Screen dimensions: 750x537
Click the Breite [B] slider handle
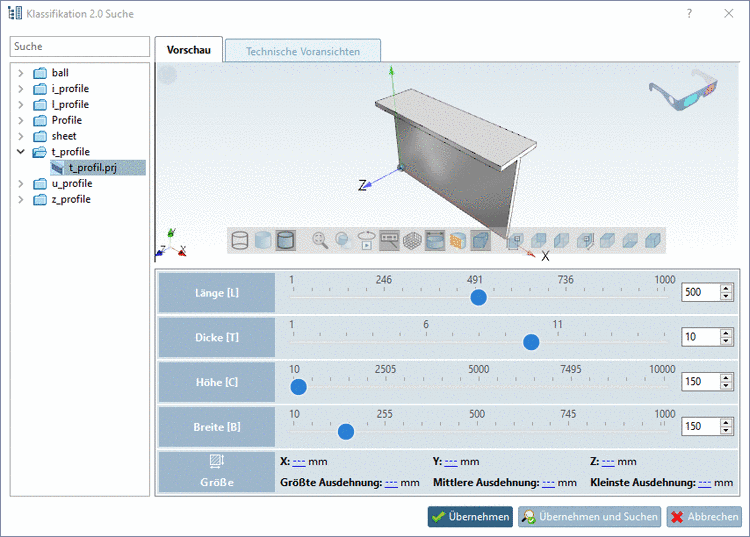[346, 432]
